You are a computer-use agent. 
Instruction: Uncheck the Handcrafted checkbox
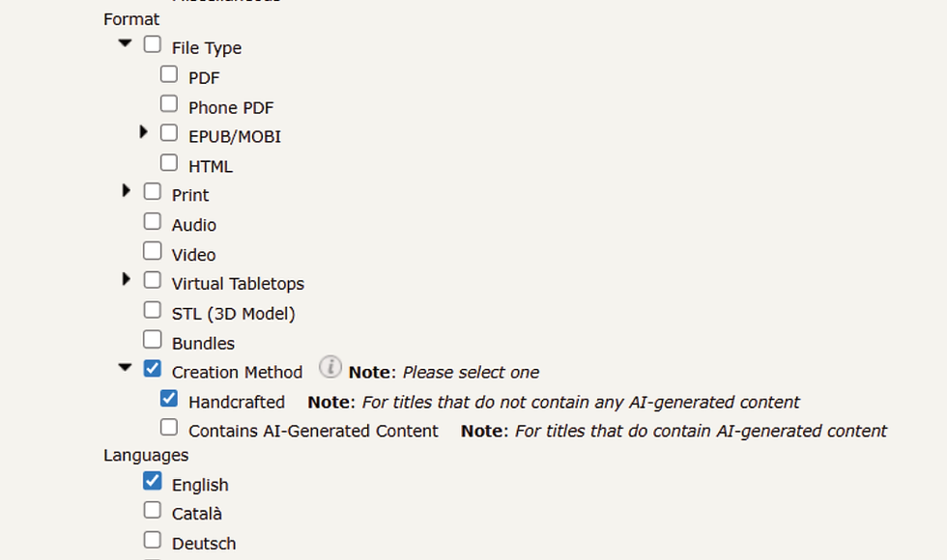[169, 398]
